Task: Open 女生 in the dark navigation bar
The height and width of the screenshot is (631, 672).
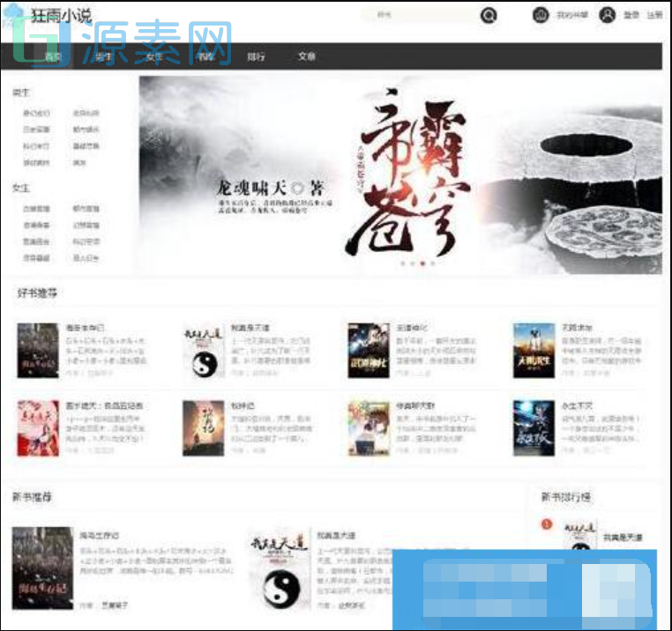Action: pos(153,56)
